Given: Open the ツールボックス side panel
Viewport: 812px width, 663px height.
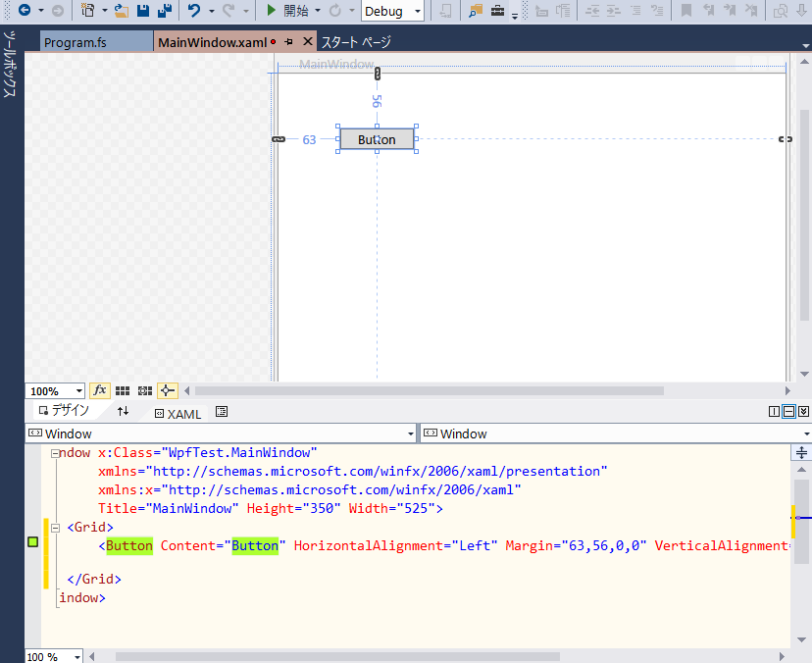Looking at the screenshot, I should pyautogui.click(x=10, y=64).
